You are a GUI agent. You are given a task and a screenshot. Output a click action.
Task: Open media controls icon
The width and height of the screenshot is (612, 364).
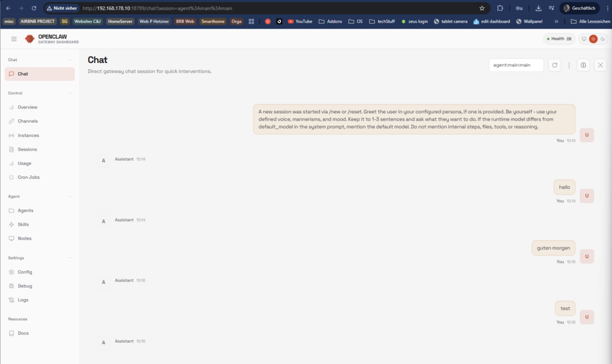pos(551,8)
